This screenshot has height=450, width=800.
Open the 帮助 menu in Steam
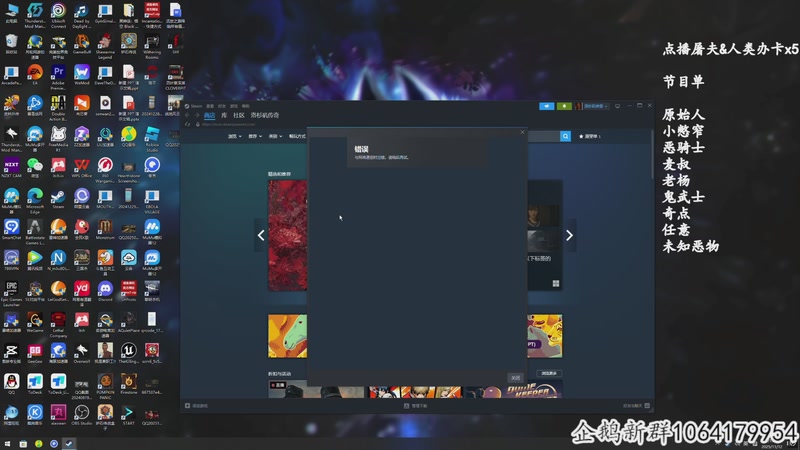(245, 106)
